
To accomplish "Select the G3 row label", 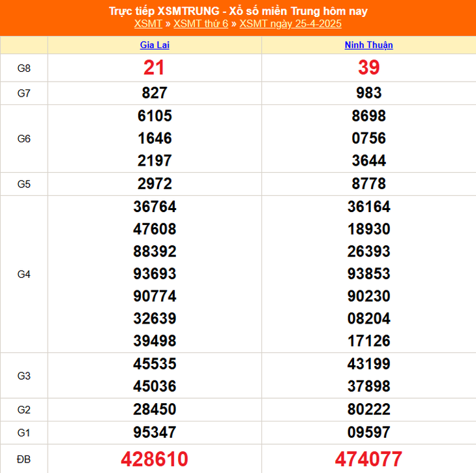I will coord(24,376).
